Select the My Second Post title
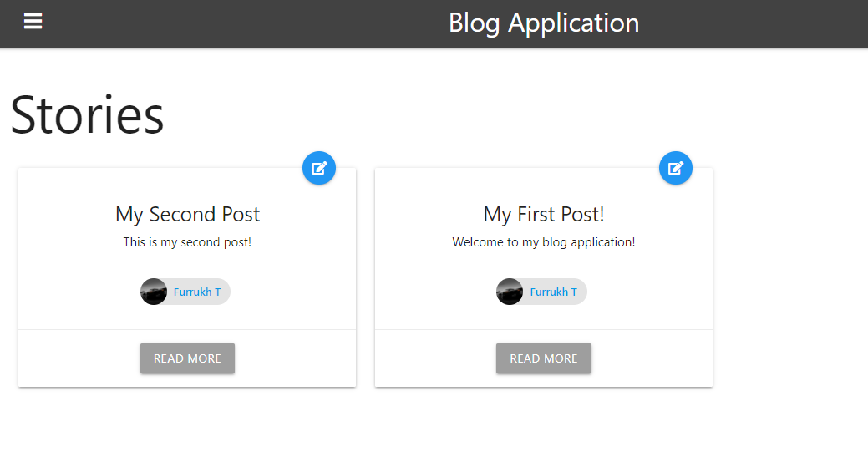This screenshot has height=452, width=868. click(x=187, y=215)
